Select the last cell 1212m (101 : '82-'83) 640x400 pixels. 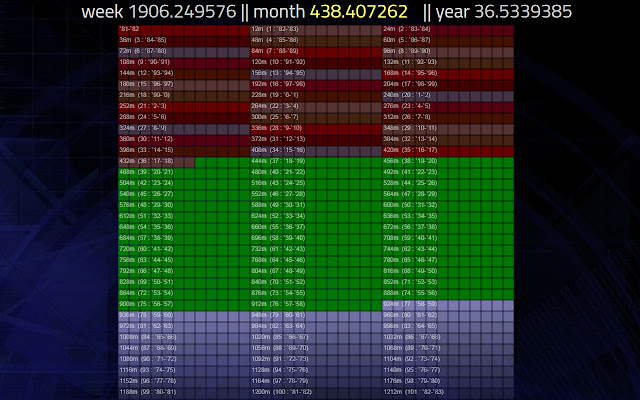(x=448, y=392)
